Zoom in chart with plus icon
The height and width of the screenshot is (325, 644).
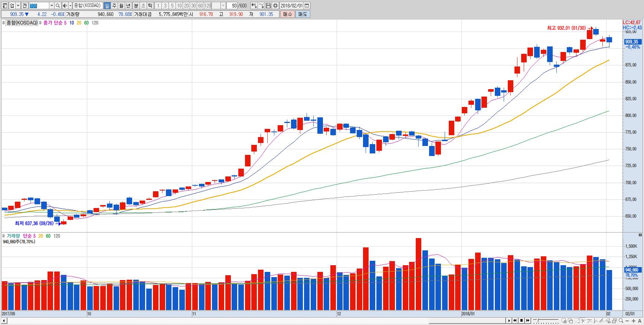633,321
